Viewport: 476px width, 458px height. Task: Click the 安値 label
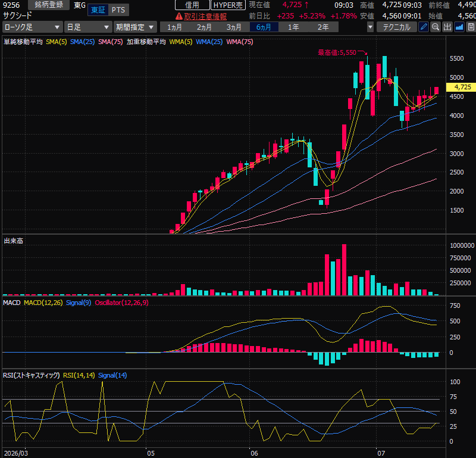click(367, 16)
